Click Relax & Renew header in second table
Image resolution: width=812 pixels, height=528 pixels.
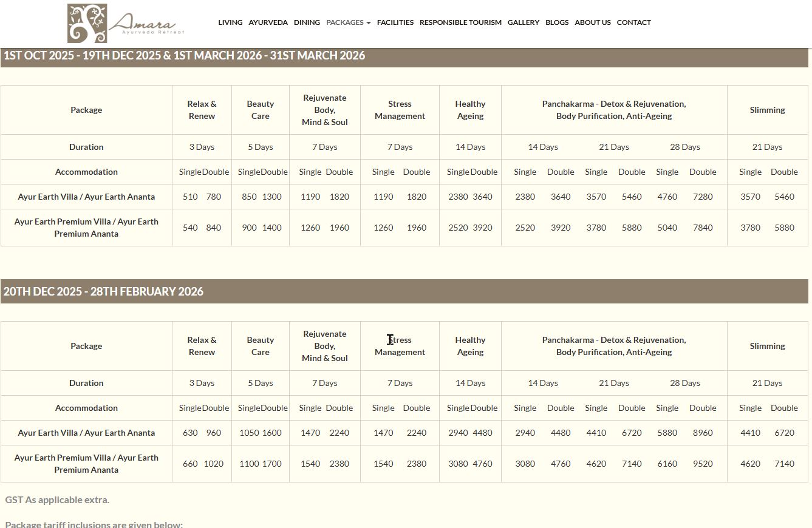[x=202, y=346]
